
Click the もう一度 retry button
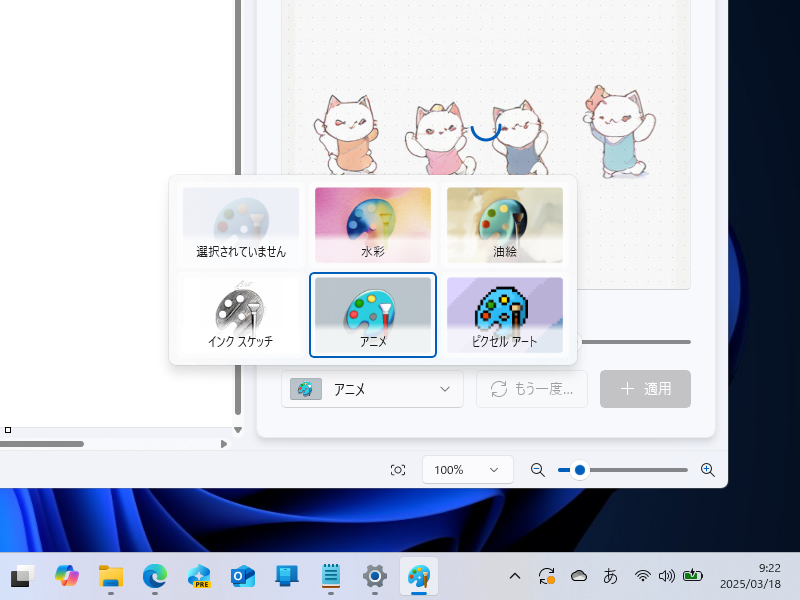tap(532, 389)
